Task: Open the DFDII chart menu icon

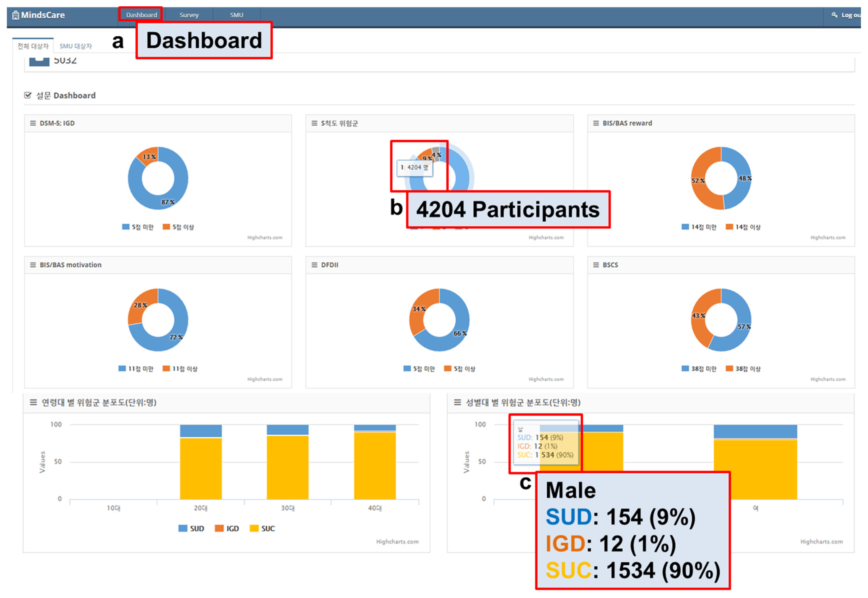Action: point(314,265)
